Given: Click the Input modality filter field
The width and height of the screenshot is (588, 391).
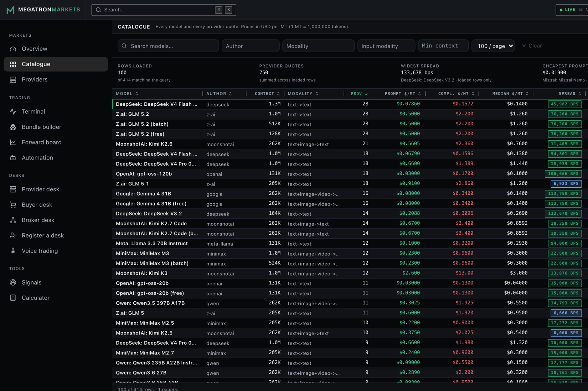Looking at the screenshot, I should click(386, 46).
